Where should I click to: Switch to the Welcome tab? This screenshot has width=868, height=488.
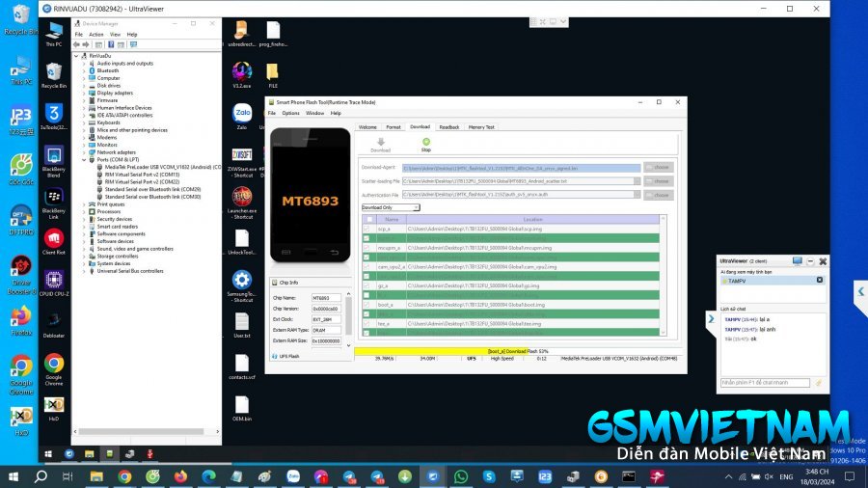point(367,127)
